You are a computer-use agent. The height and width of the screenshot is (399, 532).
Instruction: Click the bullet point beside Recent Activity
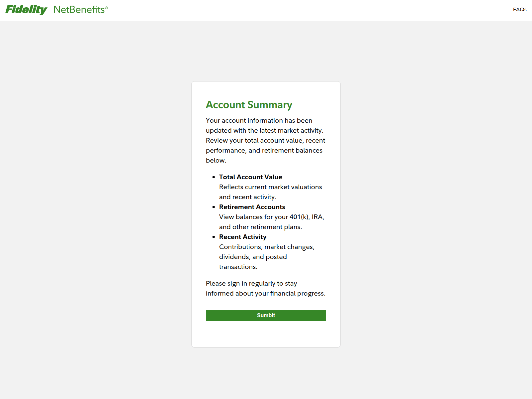click(214, 237)
